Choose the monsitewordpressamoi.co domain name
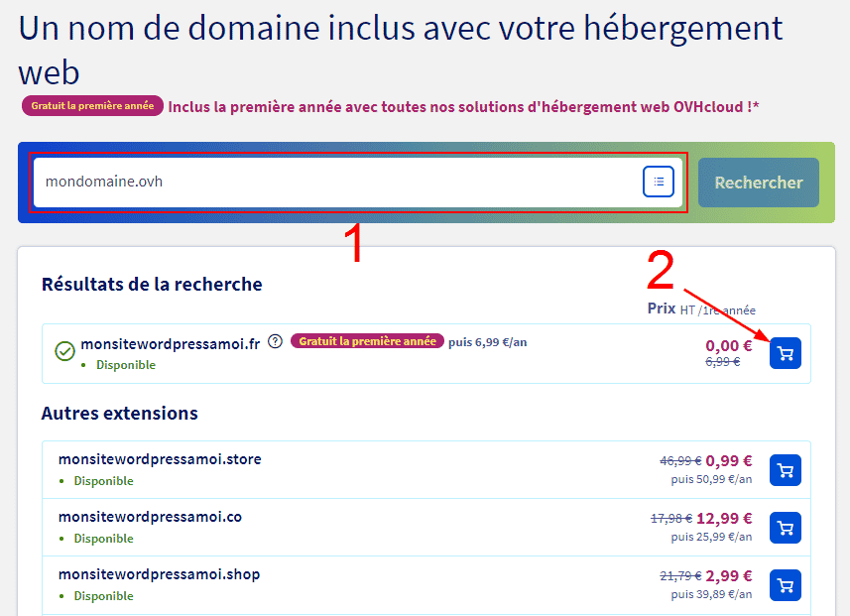The image size is (850, 616). (x=150, y=517)
